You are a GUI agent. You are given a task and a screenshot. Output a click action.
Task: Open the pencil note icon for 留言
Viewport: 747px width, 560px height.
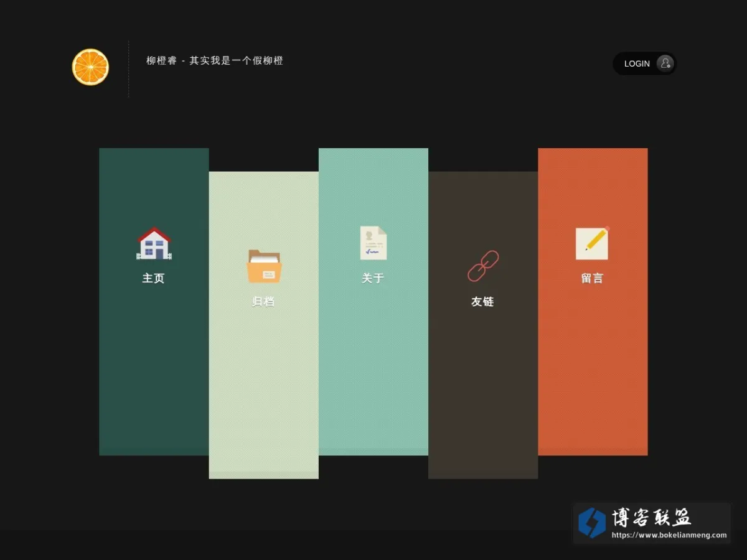592,243
